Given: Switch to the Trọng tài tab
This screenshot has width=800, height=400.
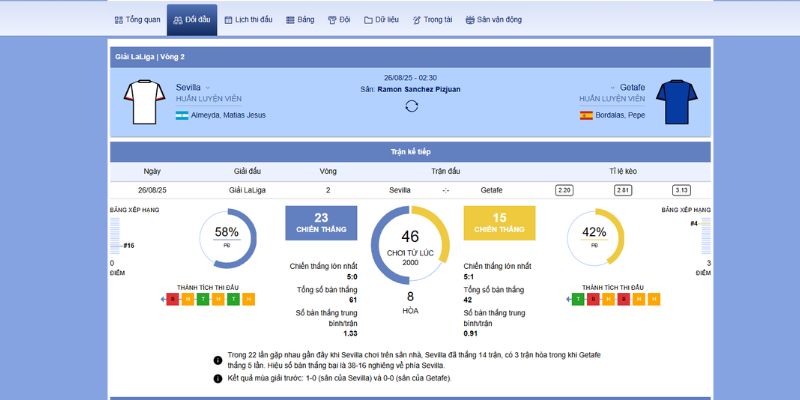Looking at the screenshot, I should [432, 20].
